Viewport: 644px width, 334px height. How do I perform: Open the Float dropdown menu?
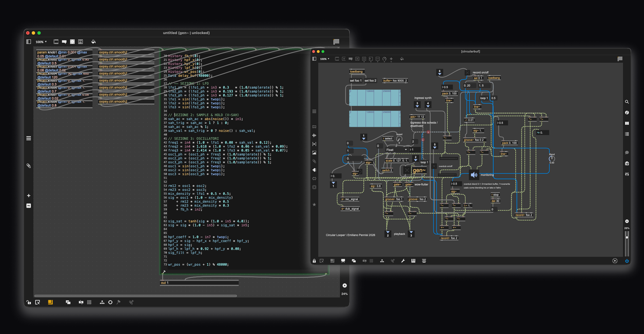pyautogui.click(x=396, y=150)
